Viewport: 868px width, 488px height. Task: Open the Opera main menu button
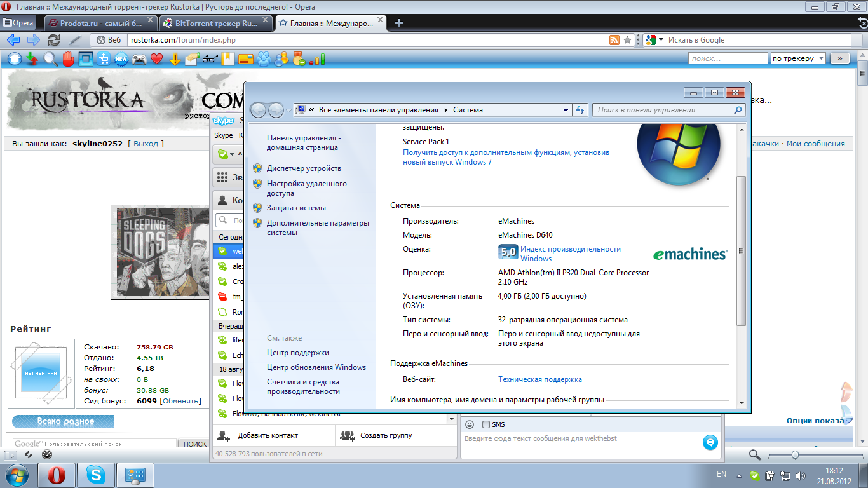tap(18, 23)
